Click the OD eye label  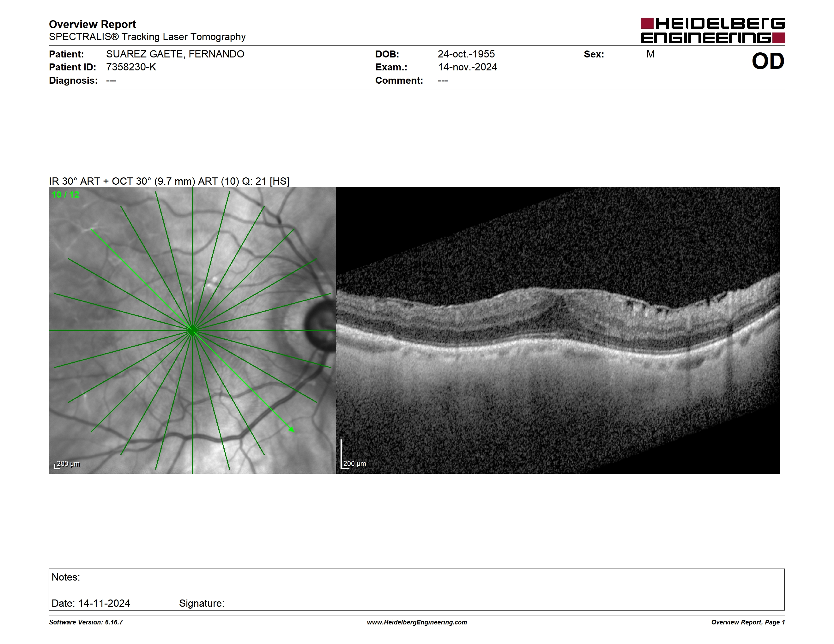click(768, 61)
